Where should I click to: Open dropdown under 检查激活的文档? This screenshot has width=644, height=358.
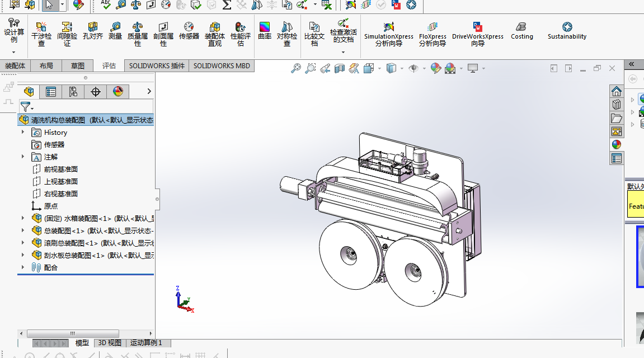343,52
